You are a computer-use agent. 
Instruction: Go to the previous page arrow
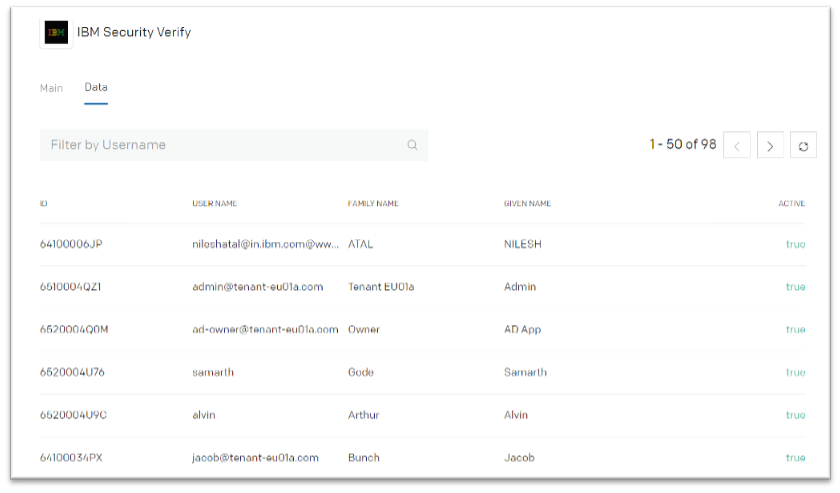(x=737, y=145)
